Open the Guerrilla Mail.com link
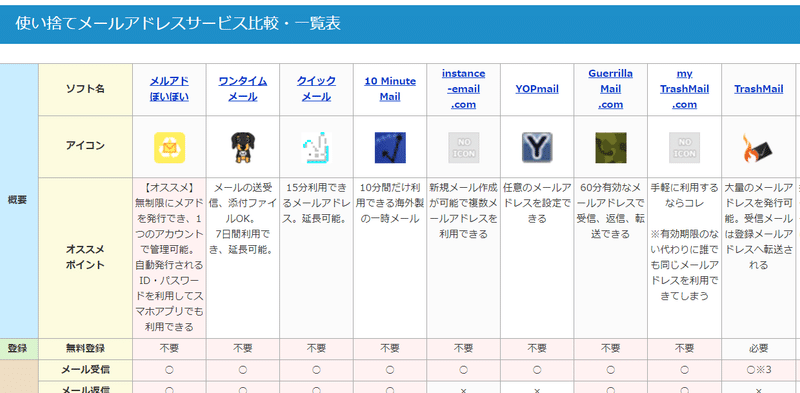This screenshot has width=800, height=393. click(x=610, y=89)
